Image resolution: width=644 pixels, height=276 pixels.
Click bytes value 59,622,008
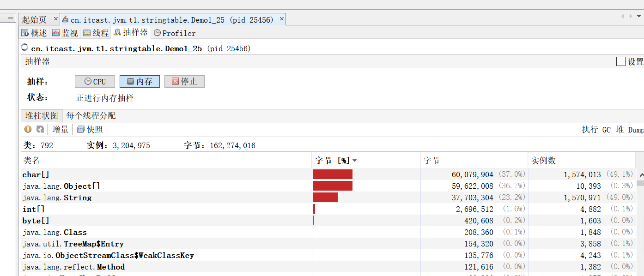click(x=473, y=186)
